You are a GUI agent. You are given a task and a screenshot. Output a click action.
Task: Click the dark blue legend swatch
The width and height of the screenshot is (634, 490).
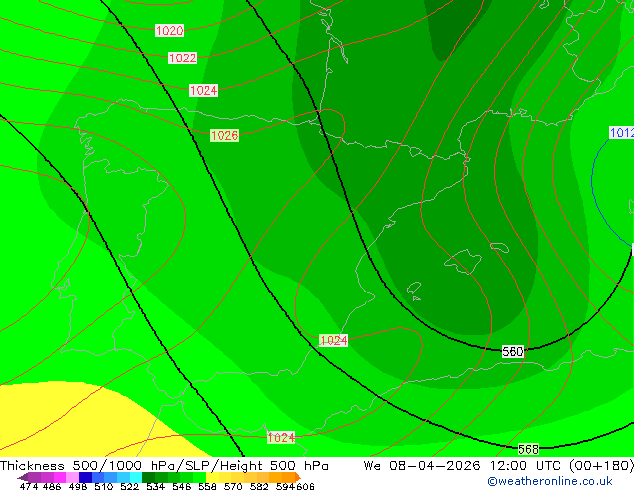[x=85, y=477]
